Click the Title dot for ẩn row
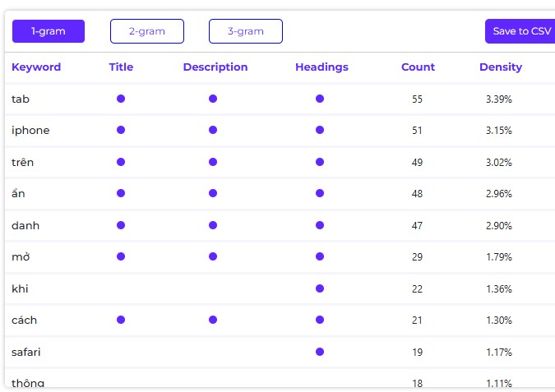The width and height of the screenshot is (555, 392). [121, 193]
